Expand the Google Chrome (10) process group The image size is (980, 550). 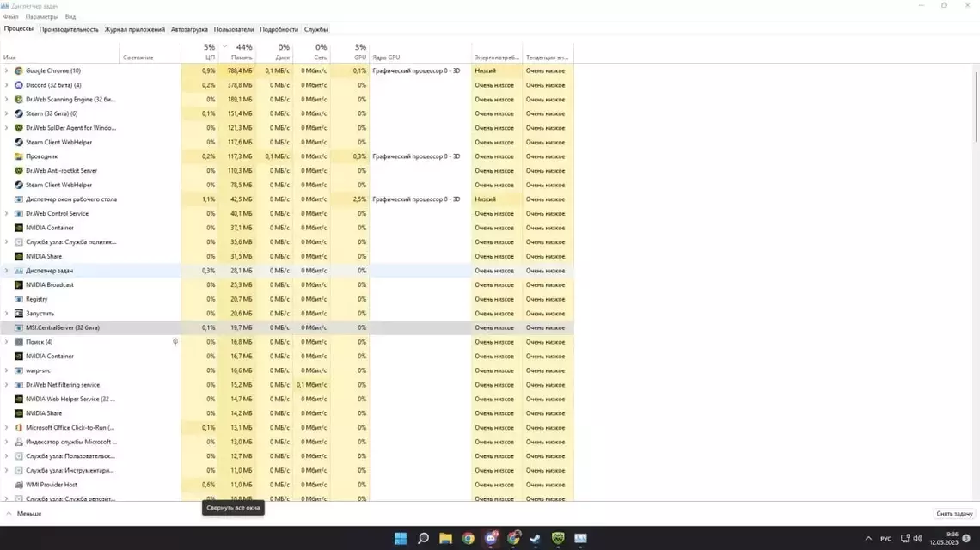coord(6,70)
